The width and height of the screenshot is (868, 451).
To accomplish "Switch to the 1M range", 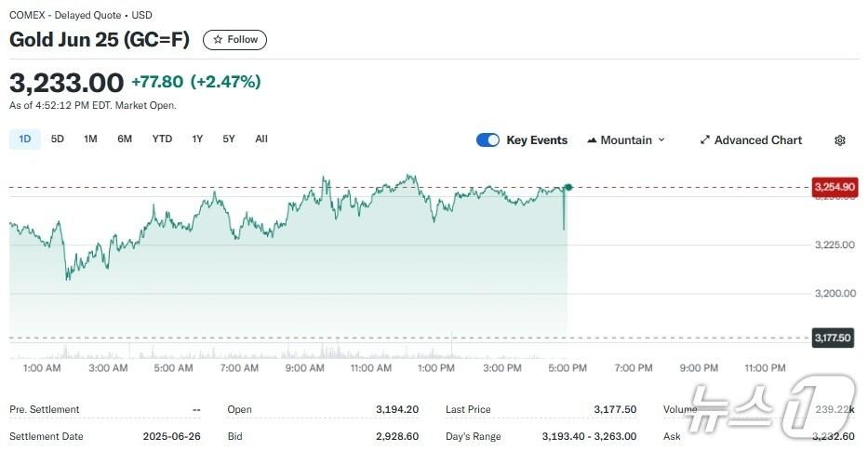I will click(x=90, y=139).
